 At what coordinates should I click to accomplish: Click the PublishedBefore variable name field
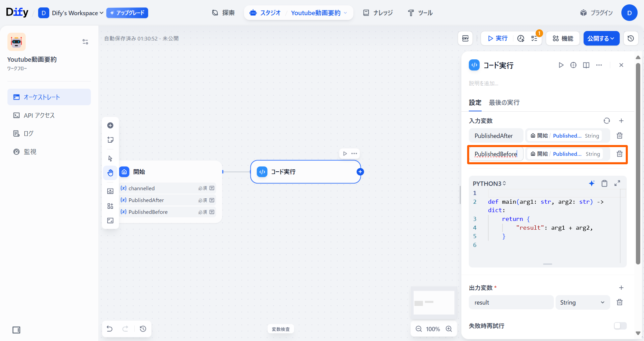(x=495, y=154)
